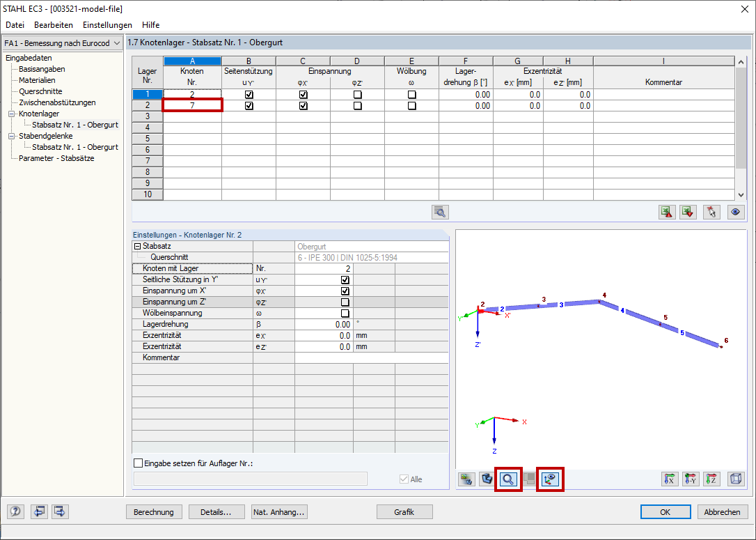
Task: Open Materialien in navigator
Action: coord(37,80)
